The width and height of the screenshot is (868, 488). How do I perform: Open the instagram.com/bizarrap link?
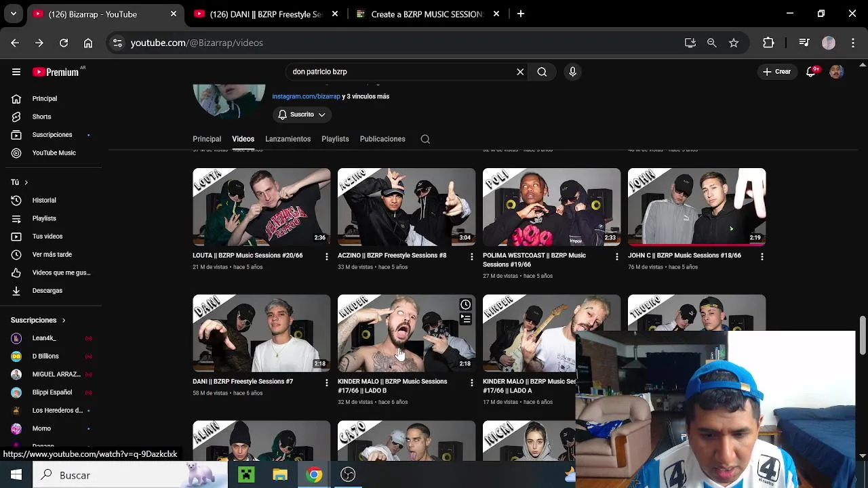coord(307,96)
